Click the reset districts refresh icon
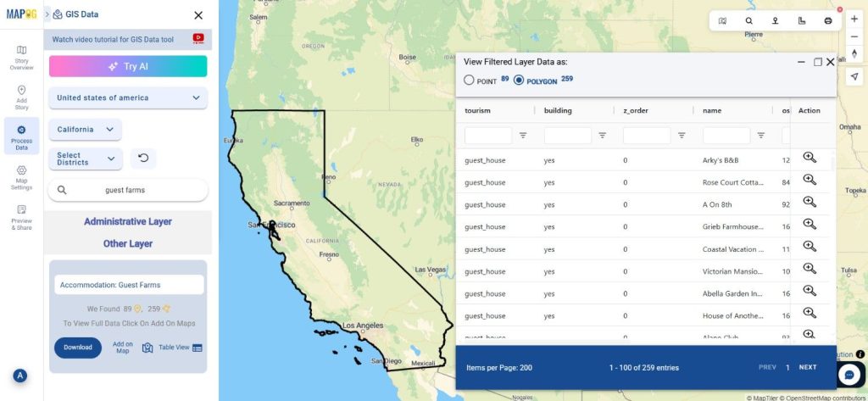The width and height of the screenshot is (868, 401). pyautogui.click(x=143, y=159)
